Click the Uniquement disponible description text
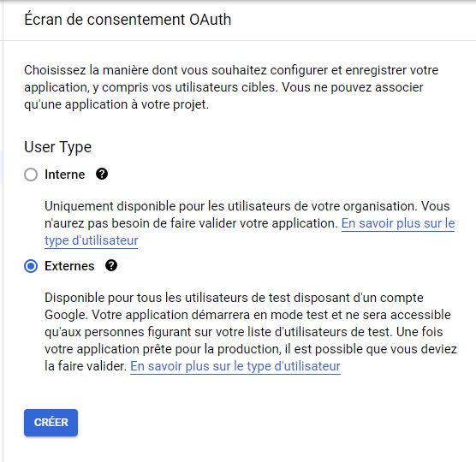Viewport: 476px width, 462px height. [249, 223]
